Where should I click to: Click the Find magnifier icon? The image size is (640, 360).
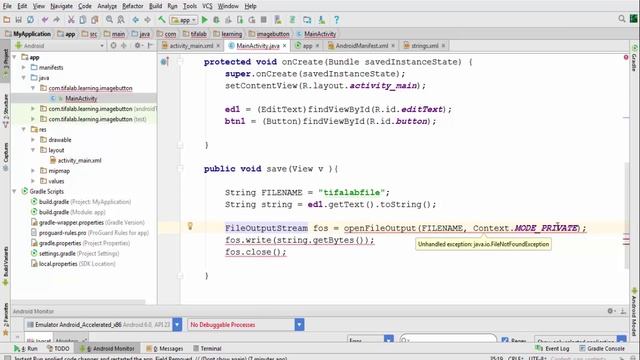pyautogui.click(x=109, y=20)
